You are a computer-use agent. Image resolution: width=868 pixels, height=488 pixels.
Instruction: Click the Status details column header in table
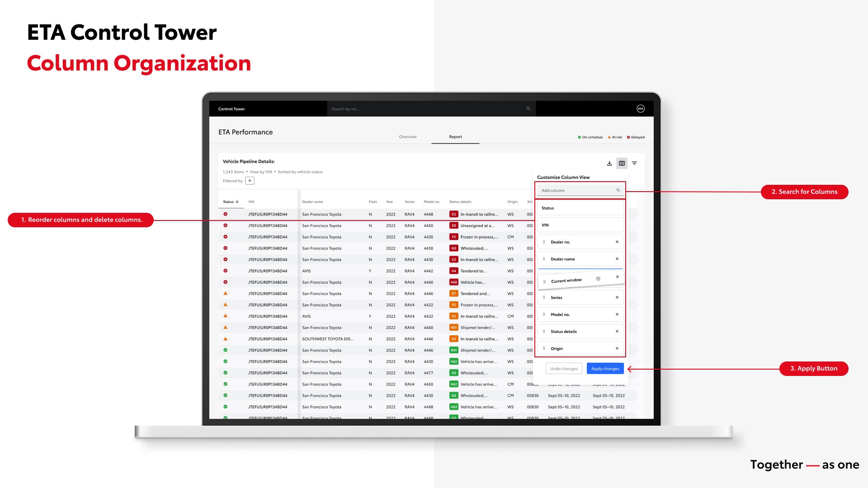pos(460,202)
